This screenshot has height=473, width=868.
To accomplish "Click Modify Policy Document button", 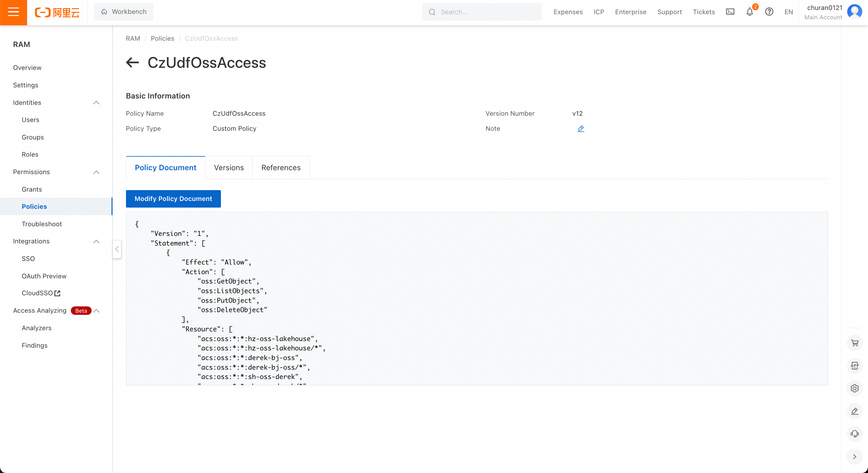I will click(173, 199).
